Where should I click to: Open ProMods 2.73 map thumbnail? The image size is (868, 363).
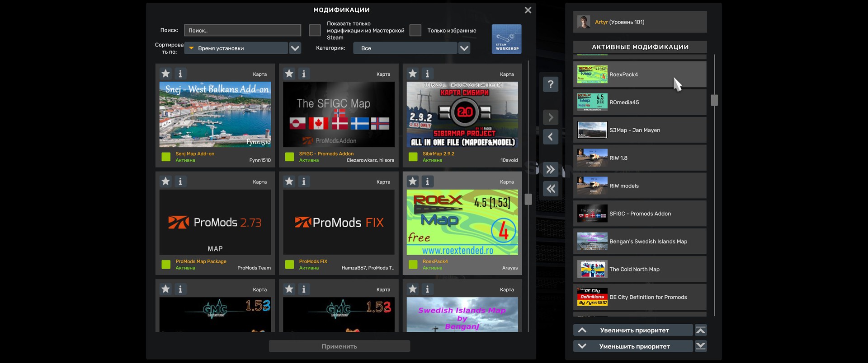[215, 222]
